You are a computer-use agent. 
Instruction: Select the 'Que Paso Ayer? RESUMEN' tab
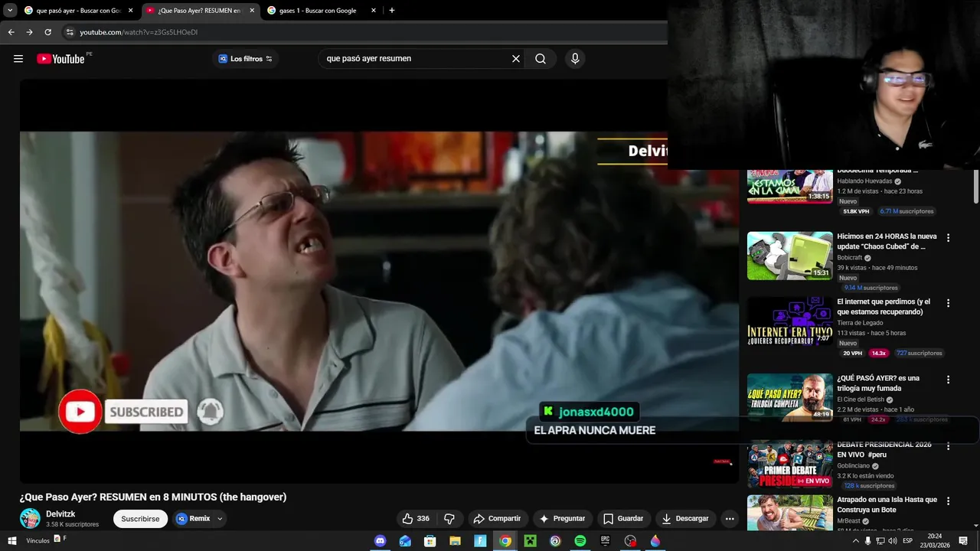pyautogui.click(x=201, y=11)
